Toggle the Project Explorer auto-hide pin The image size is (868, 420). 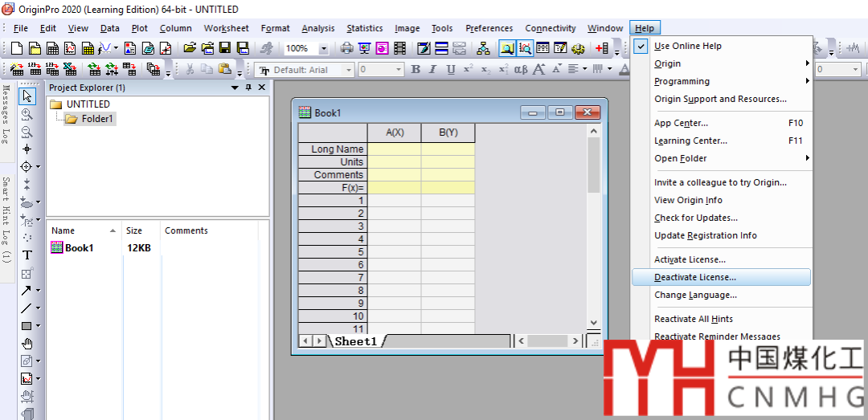(248, 88)
